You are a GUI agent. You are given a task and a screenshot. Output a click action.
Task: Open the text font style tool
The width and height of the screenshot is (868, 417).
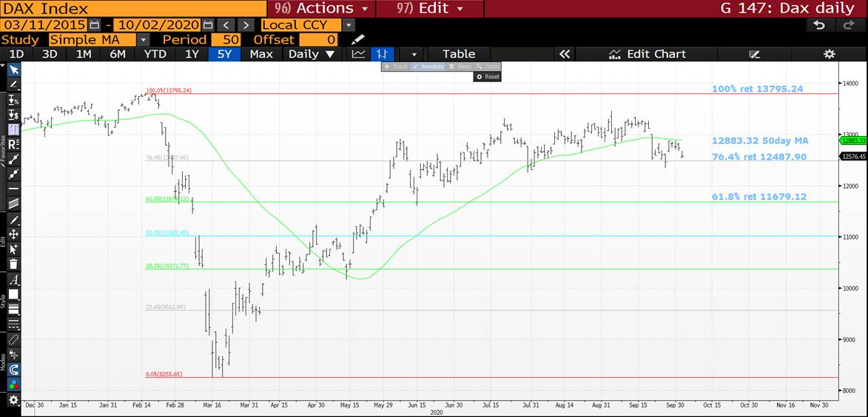[14, 279]
